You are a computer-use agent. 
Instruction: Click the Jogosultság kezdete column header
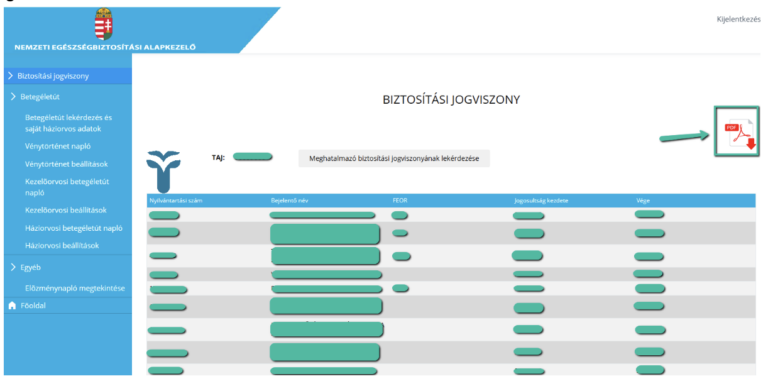[x=541, y=200]
